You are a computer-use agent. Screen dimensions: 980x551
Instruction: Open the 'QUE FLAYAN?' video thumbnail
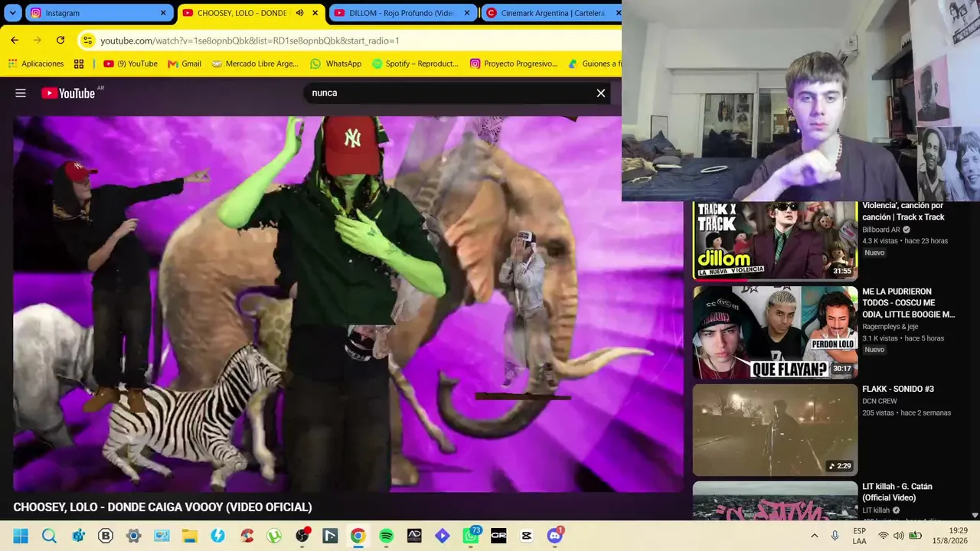click(x=775, y=332)
